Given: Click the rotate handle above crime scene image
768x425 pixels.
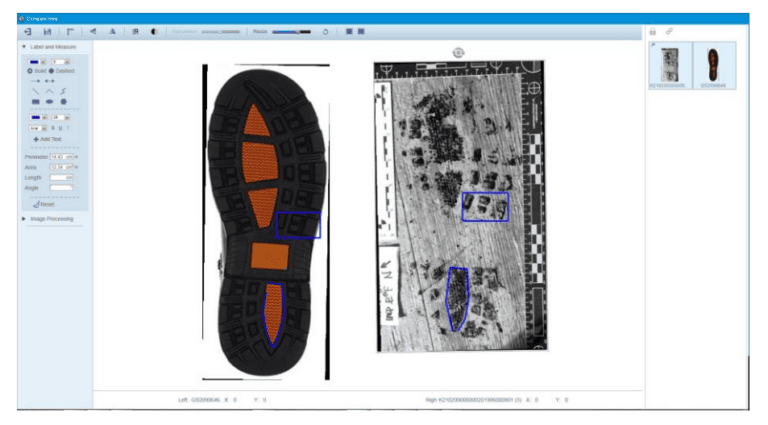Looking at the screenshot, I should click(458, 52).
